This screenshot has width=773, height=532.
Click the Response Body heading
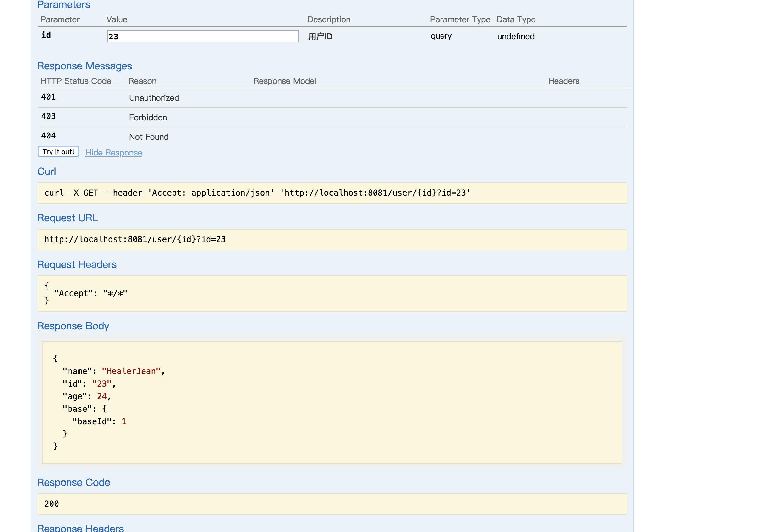pos(73,326)
